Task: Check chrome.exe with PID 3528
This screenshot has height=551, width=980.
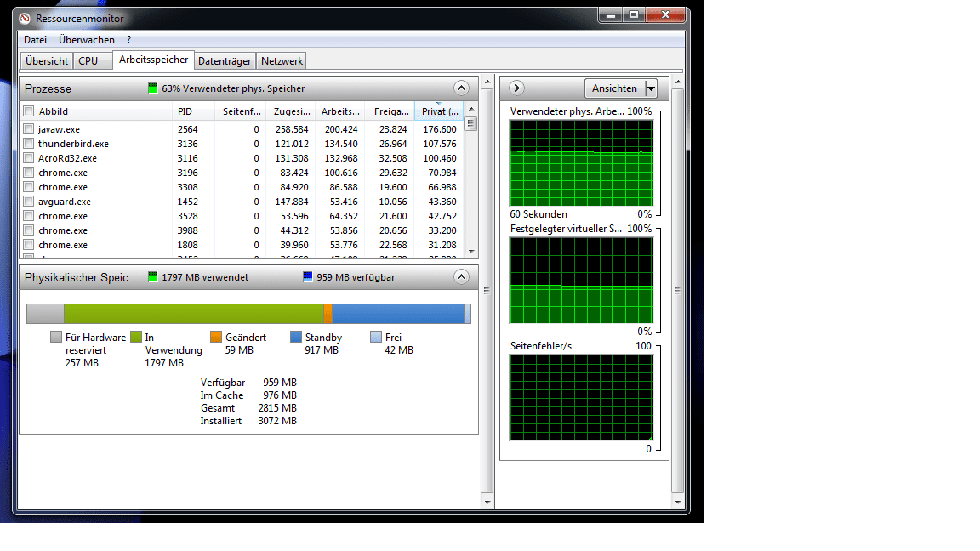Action: click(x=28, y=215)
